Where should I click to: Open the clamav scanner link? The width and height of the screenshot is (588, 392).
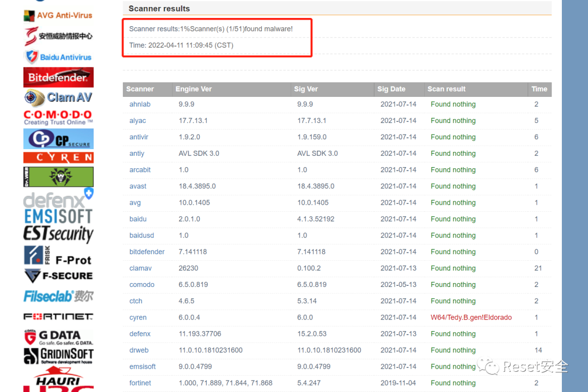(140, 268)
